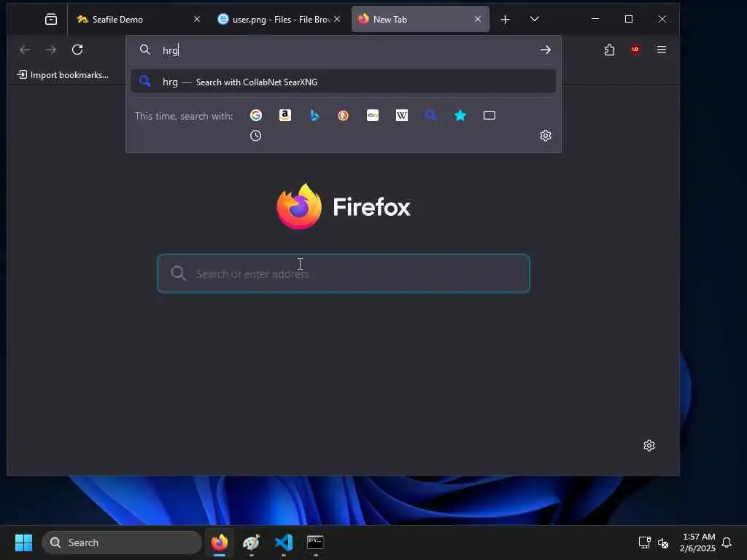Open the terminal app from taskbar
Screen dimensions: 747x560
coord(315,542)
